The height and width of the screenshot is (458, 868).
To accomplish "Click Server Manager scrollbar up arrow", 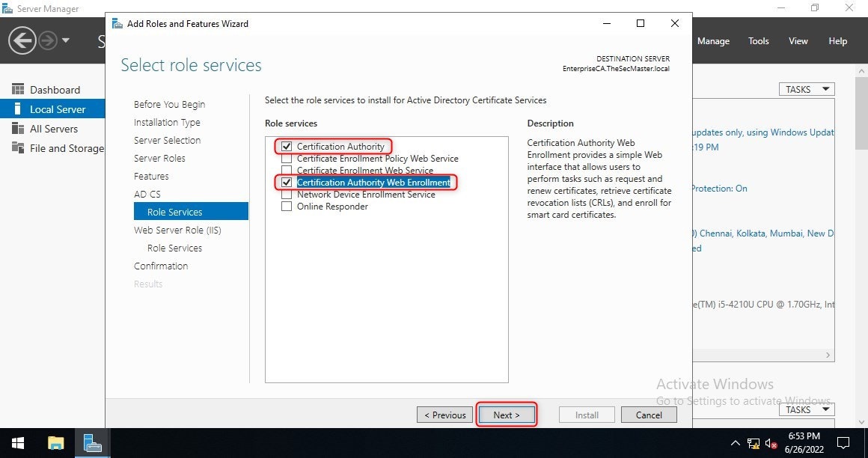I will tap(862, 71).
